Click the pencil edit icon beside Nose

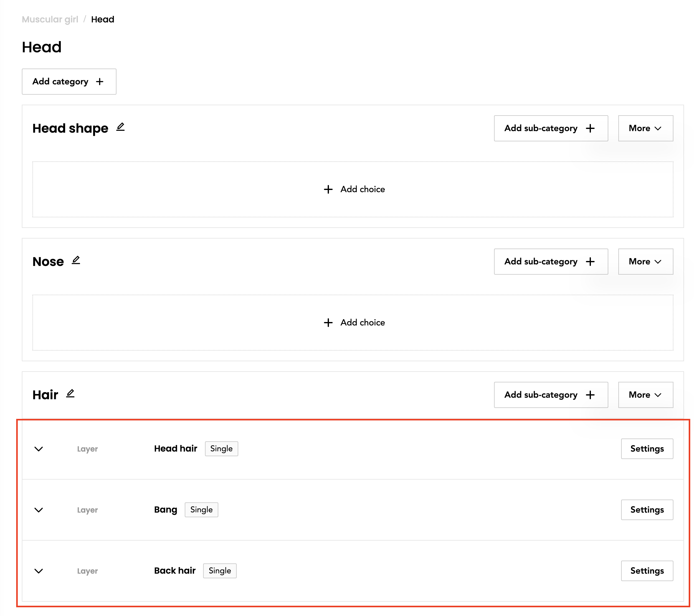click(x=76, y=260)
